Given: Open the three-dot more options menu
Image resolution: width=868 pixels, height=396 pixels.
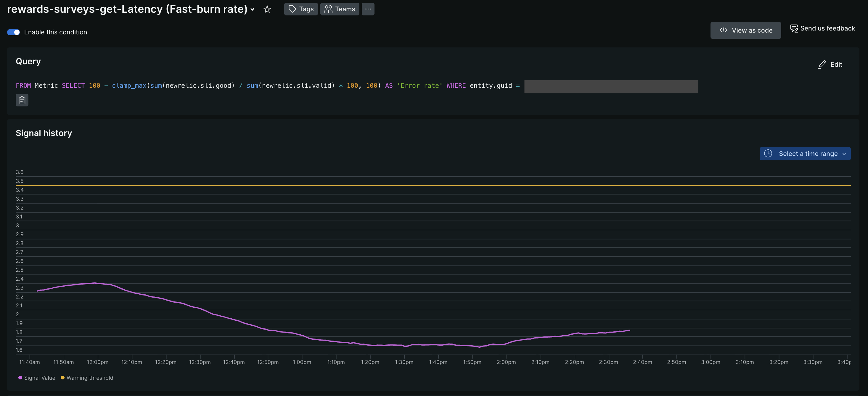Looking at the screenshot, I should (x=368, y=9).
